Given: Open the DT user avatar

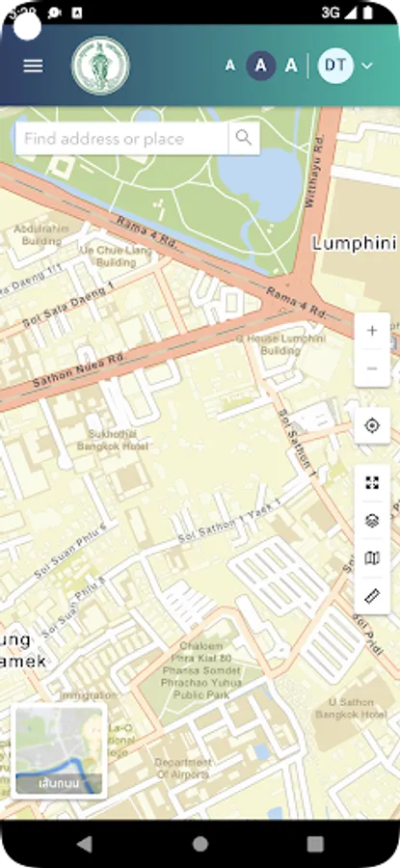Looking at the screenshot, I should 335,66.
